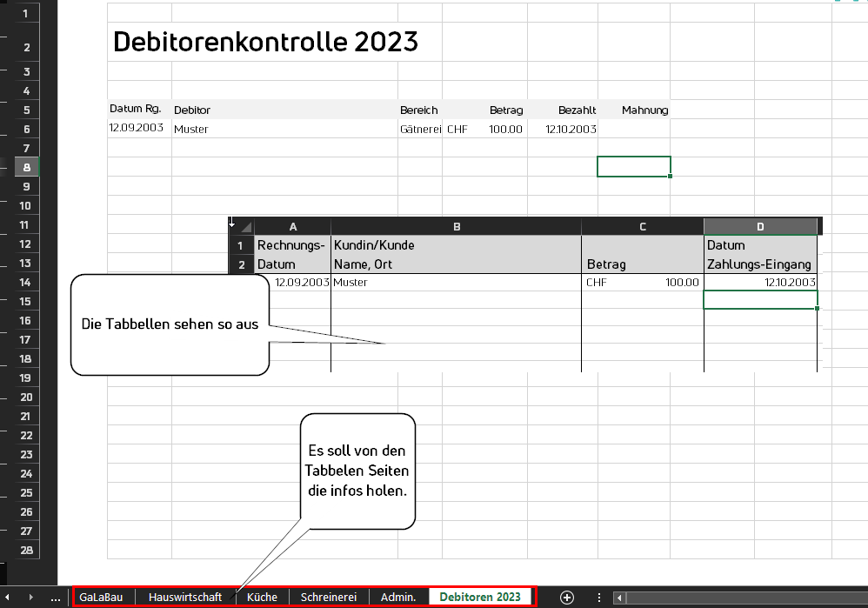Click column header C in the embedded picture
This screenshot has height=608, width=868.
pos(643,226)
